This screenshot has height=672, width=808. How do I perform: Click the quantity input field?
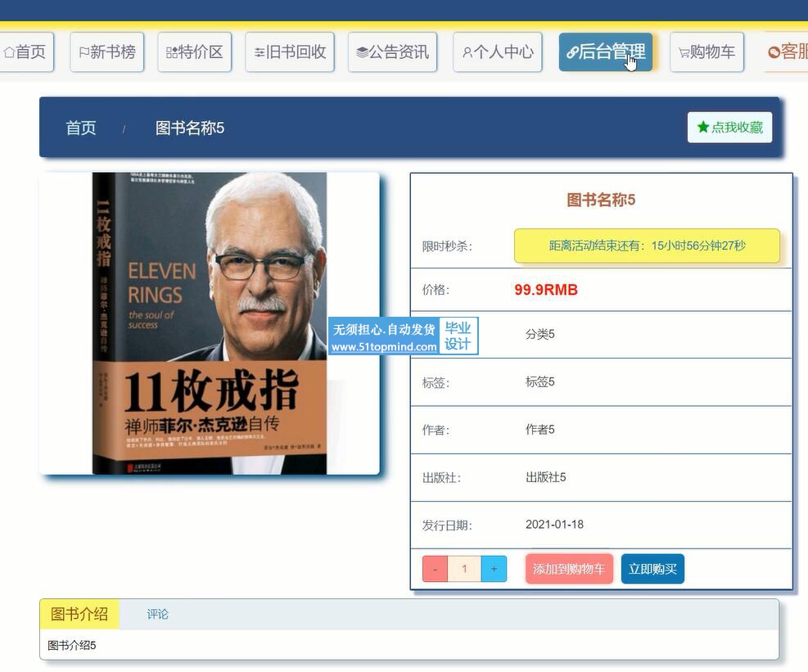[x=464, y=569]
